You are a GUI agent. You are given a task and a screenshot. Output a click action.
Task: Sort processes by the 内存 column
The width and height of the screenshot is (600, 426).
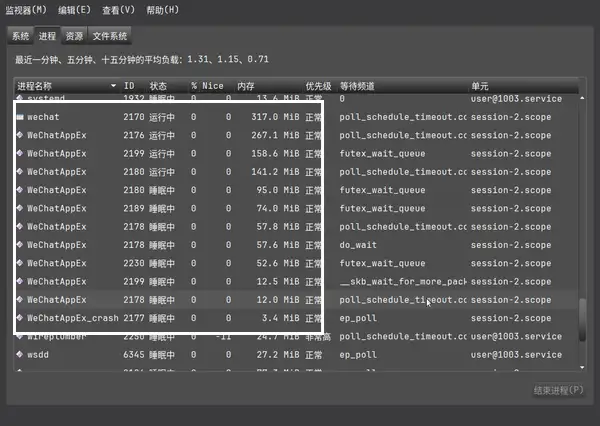[x=246, y=86]
